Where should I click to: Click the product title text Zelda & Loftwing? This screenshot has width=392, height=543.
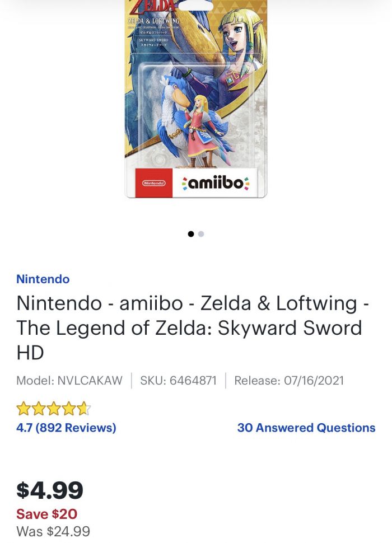click(278, 303)
